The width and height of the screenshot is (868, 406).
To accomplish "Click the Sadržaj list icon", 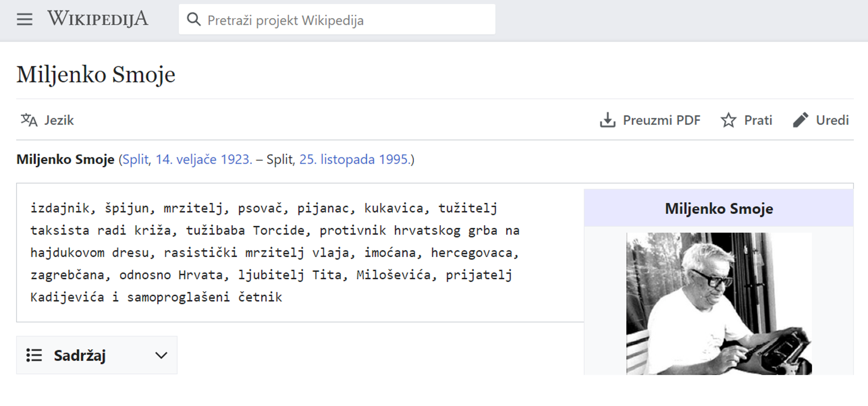I will click(x=34, y=355).
